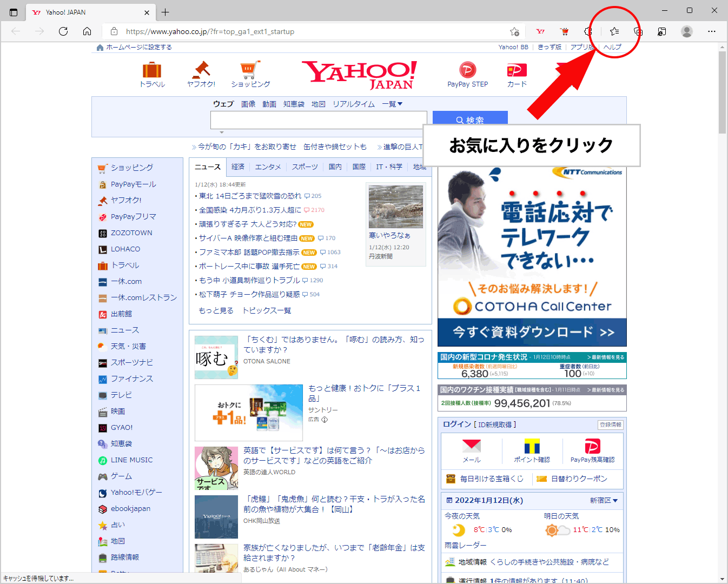Open the Favorites star icon in toolbar
The width and height of the screenshot is (728, 584).
(x=614, y=31)
